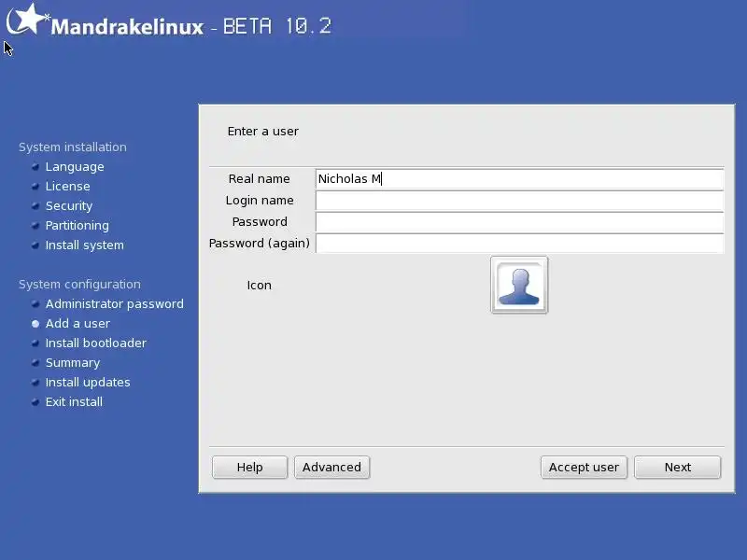
Task: Click the Enter a user heading
Action: (263, 131)
